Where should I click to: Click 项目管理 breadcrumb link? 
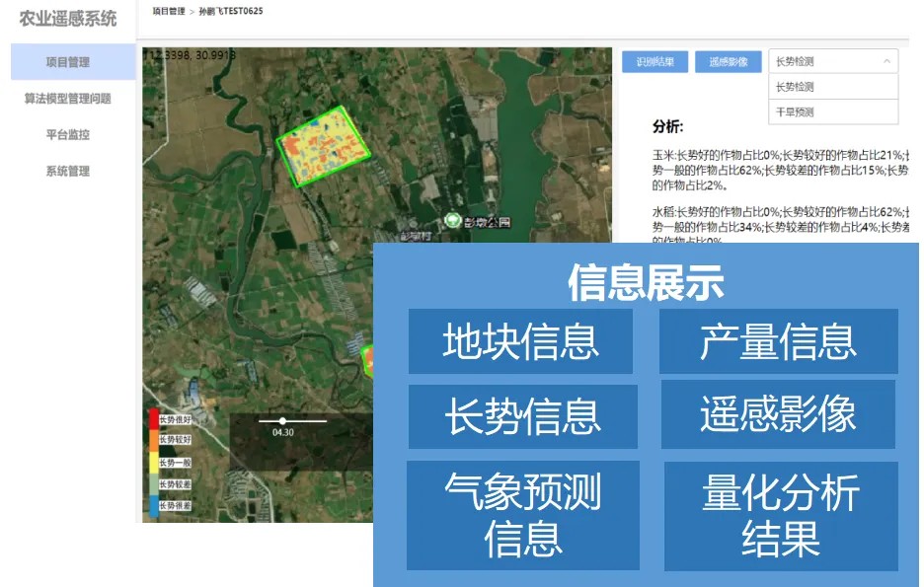(169, 11)
